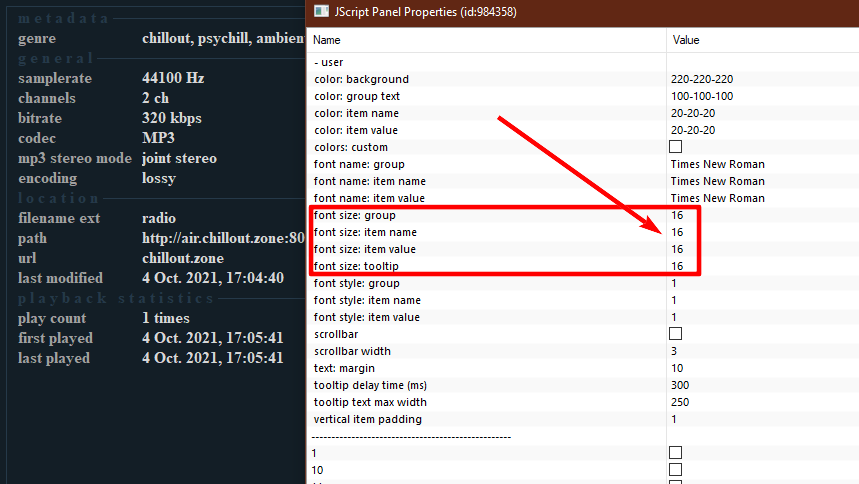
Task: Edit vertical item padding value
Action: click(674, 419)
